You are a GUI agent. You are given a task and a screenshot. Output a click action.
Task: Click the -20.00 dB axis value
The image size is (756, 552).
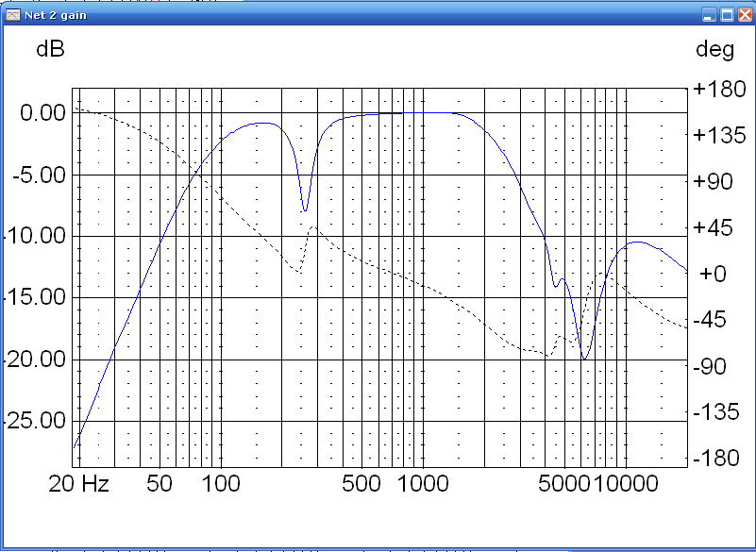(x=34, y=360)
